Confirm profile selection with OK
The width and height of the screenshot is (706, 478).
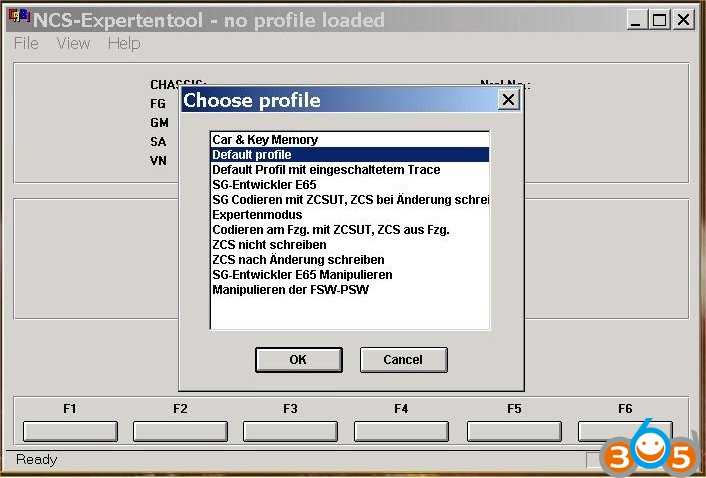(x=298, y=360)
